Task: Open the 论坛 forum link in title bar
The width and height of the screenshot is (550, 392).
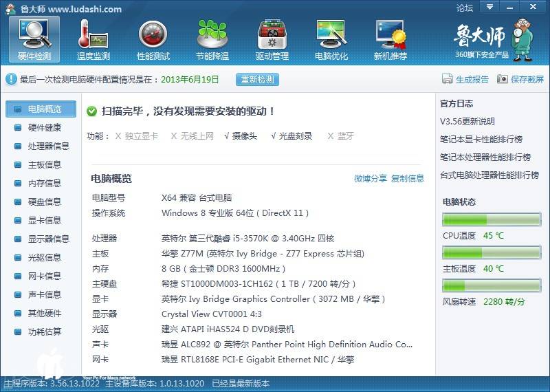Action: (465, 8)
